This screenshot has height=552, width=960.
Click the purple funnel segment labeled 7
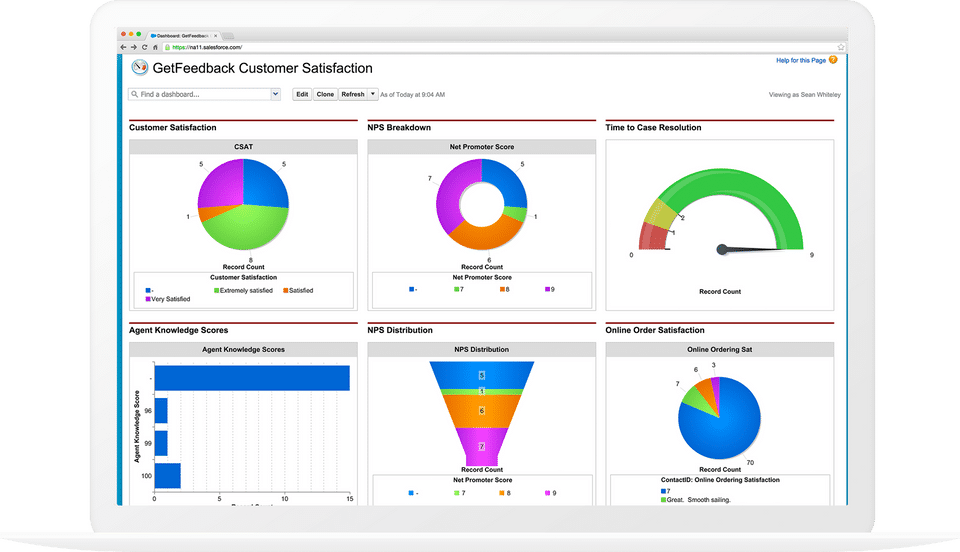[482, 447]
